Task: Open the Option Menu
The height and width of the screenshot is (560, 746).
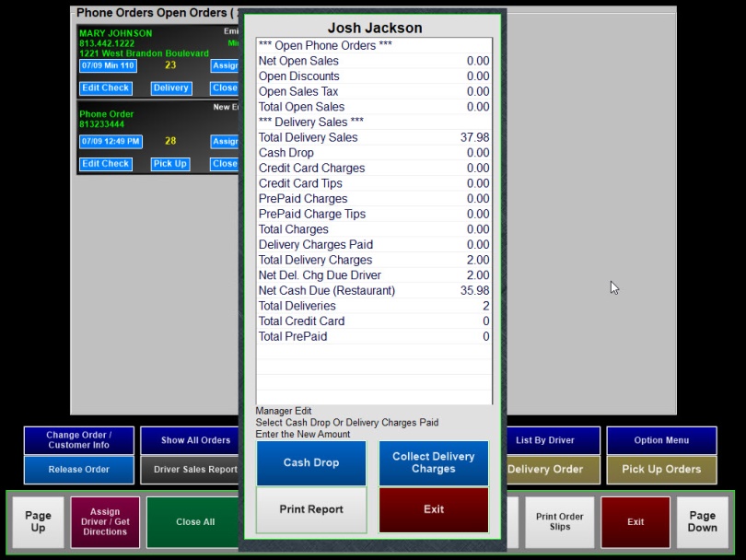Action: pyautogui.click(x=661, y=440)
